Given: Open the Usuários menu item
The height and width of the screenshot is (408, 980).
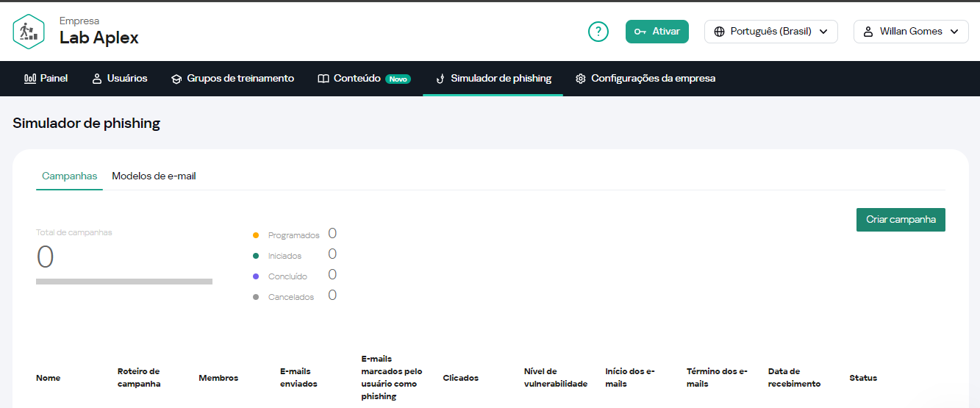Looking at the screenshot, I should [119, 78].
